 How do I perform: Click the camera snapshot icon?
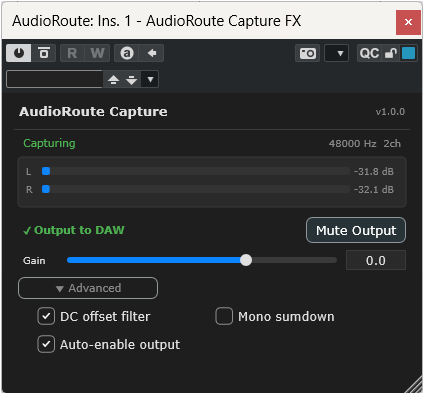tap(307, 53)
